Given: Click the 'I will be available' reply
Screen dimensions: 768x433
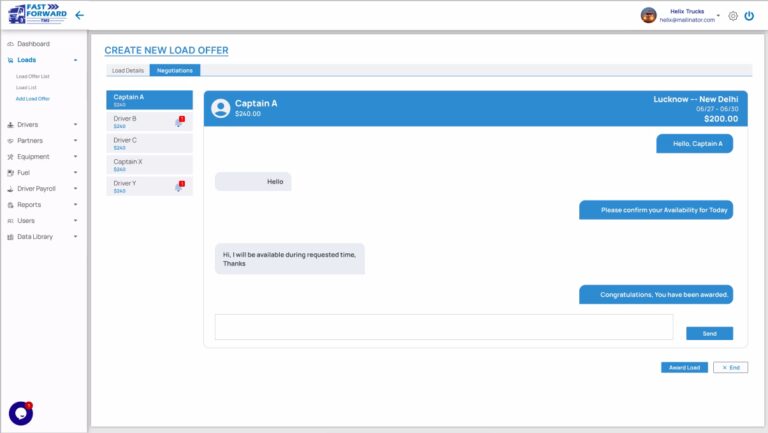Looking at the screenshot, I should click(289, 259).
